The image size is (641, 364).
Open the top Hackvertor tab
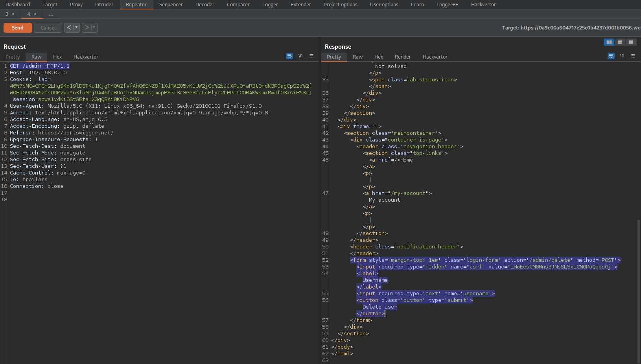click(x=484, y=5)
